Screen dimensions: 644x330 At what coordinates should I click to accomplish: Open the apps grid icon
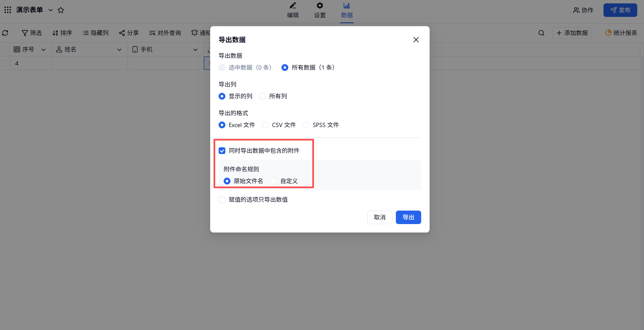pos(8,10)
